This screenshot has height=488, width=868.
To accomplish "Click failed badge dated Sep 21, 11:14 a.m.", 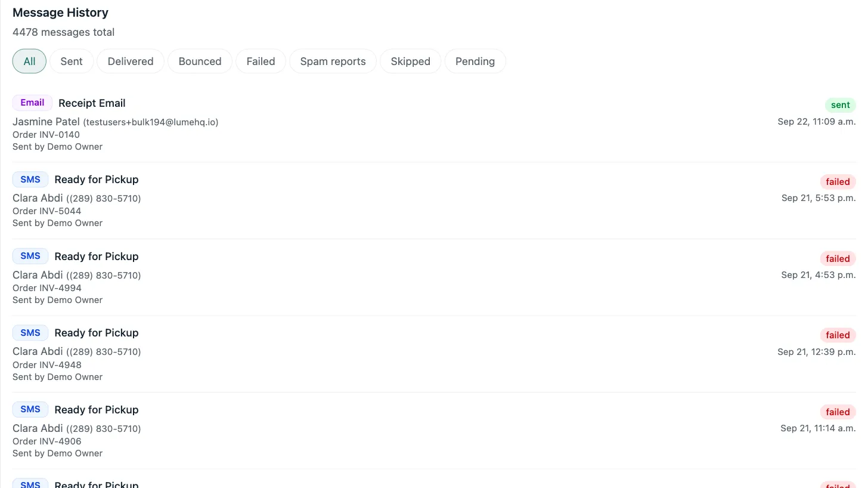I will click(x=838, y=412).
